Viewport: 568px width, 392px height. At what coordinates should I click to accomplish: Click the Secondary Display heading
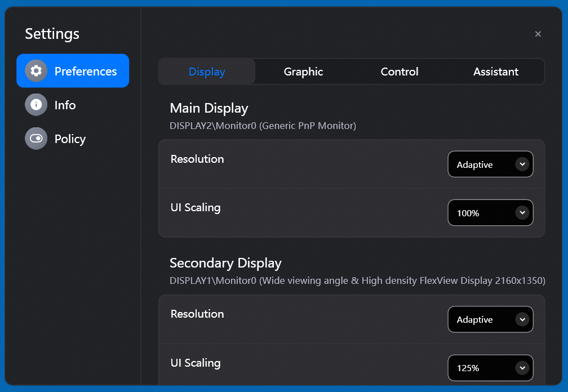[225, 263]
